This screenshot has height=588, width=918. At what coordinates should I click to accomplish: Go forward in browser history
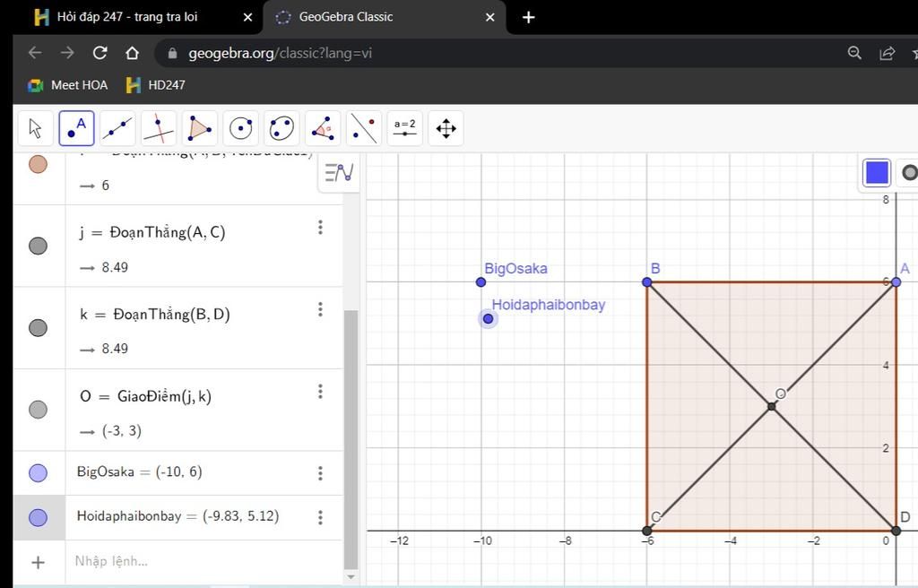(x=67, y=53)
